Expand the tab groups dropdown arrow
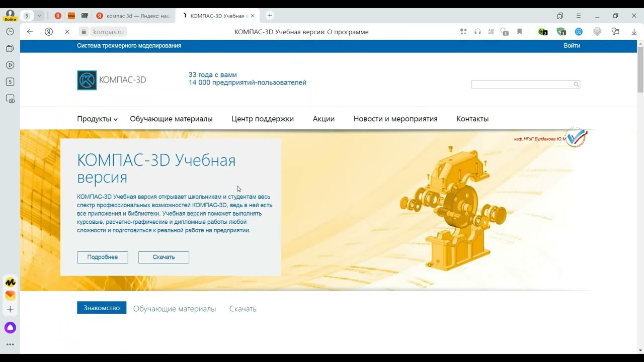The image size is (644, 362). (x=39, y=16)
